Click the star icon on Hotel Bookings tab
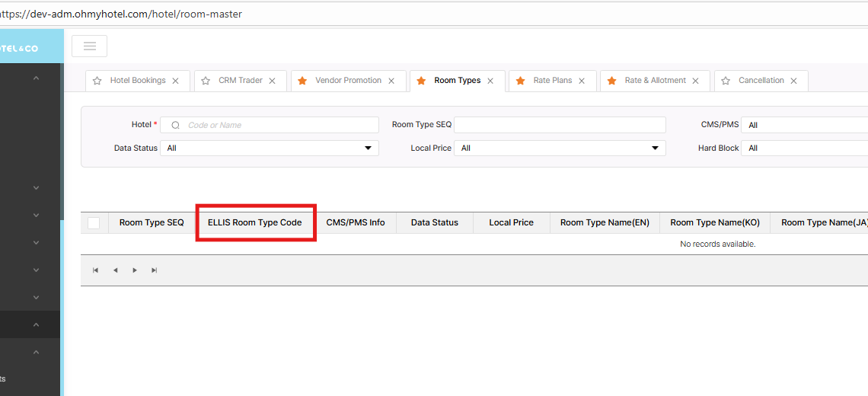The image size is (868, 396). click(x=97, y=81)
